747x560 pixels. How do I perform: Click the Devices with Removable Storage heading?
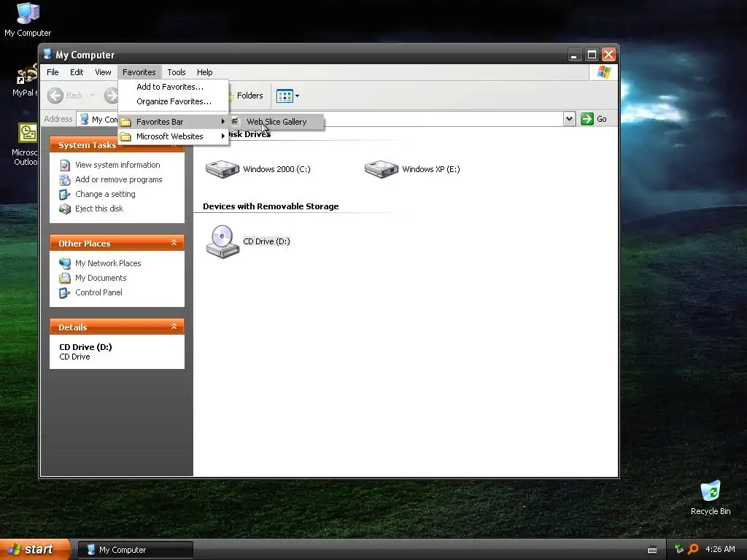(271, 206)
